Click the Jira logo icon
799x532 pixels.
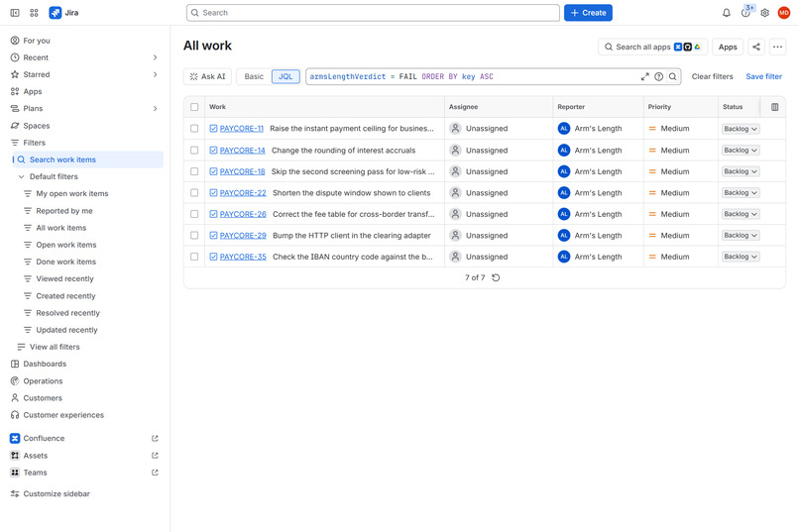(56, 13)
